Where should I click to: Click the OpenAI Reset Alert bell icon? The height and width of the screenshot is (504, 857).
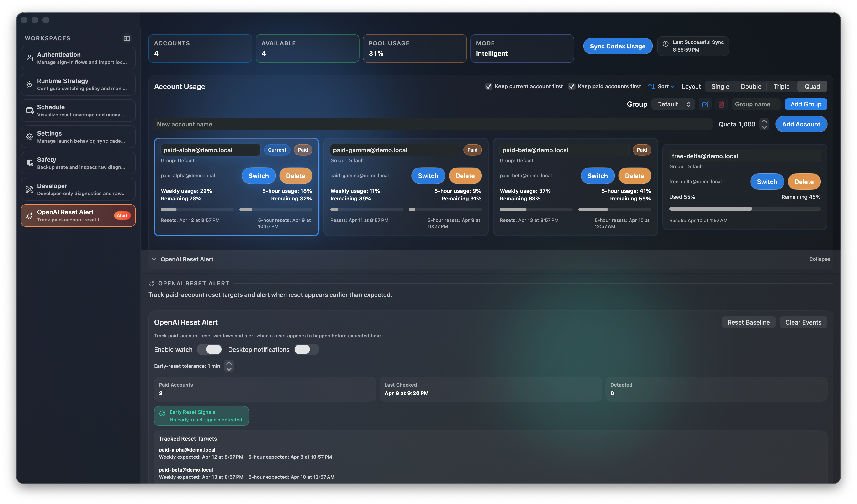(30, 215)
